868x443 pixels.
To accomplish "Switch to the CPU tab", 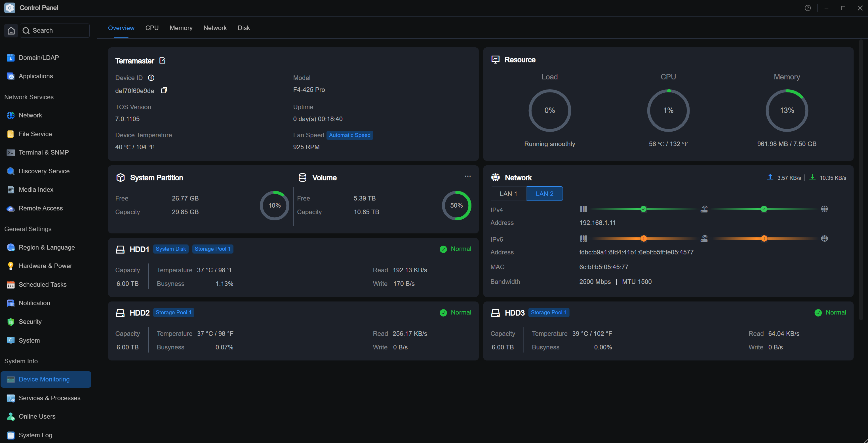I will point(152,28).
